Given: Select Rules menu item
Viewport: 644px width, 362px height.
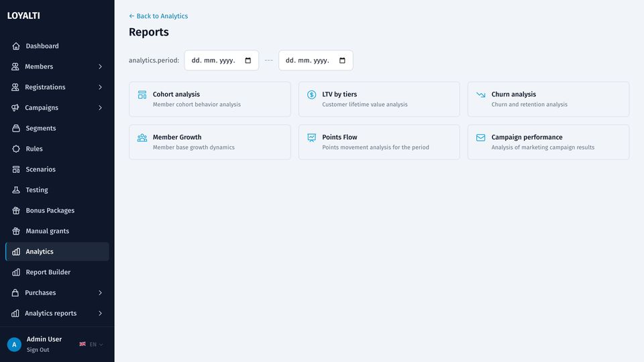Looking at the screenshot, I should 58,149.
